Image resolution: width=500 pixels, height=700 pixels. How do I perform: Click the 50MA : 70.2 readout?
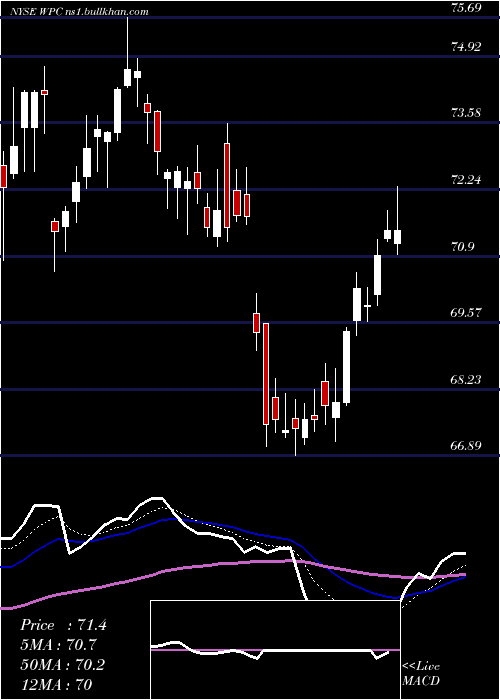pos(62,664)
